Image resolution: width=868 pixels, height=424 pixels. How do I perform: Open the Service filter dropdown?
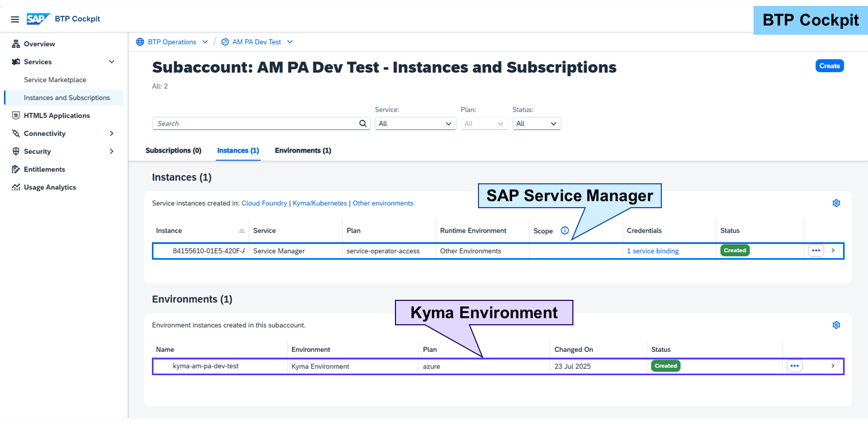click(x=416, y=124)
